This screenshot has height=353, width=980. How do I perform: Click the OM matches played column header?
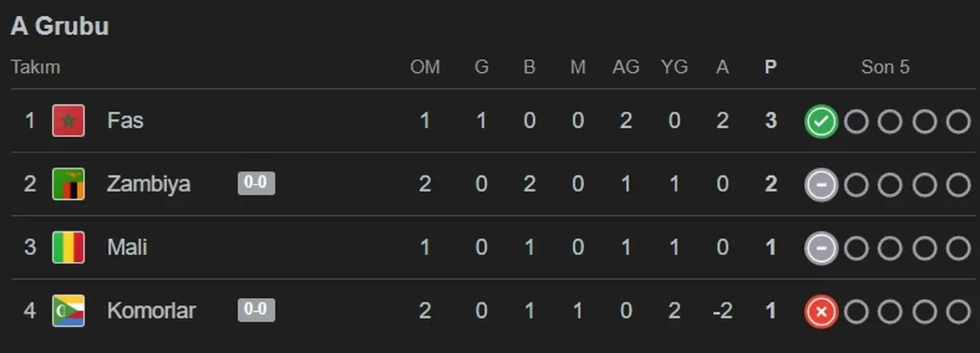point(425,67)
